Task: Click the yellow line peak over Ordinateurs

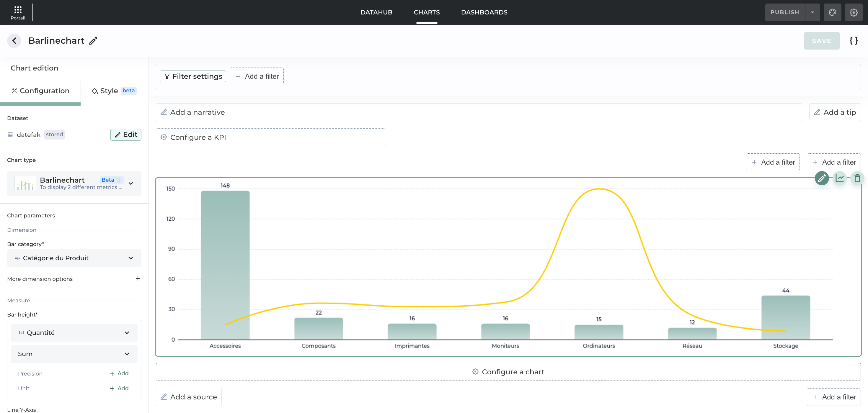Action: pos(599,189)
